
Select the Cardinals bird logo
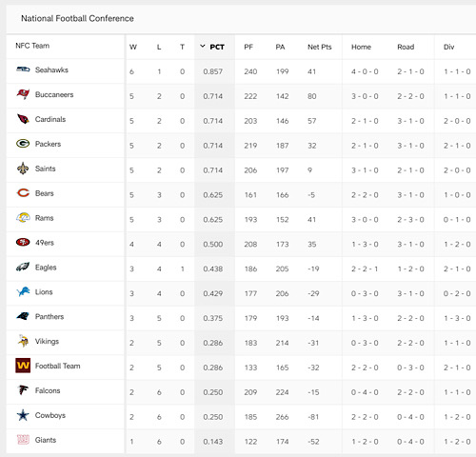pyautogui.click(x=23, y=119)
